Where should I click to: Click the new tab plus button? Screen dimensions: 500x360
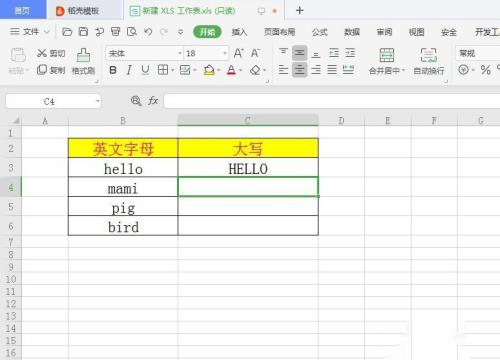(x=299, y=11)
